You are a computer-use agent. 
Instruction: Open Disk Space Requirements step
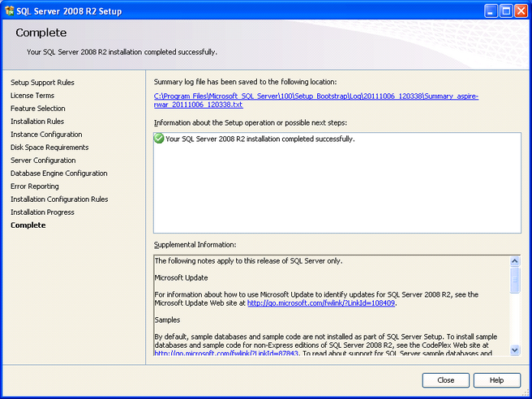click(x=49, y=148)
